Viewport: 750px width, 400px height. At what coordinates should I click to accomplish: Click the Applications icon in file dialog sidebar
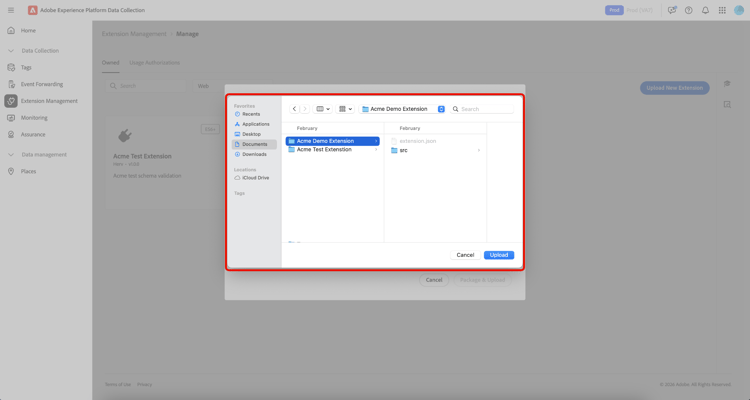237,124
